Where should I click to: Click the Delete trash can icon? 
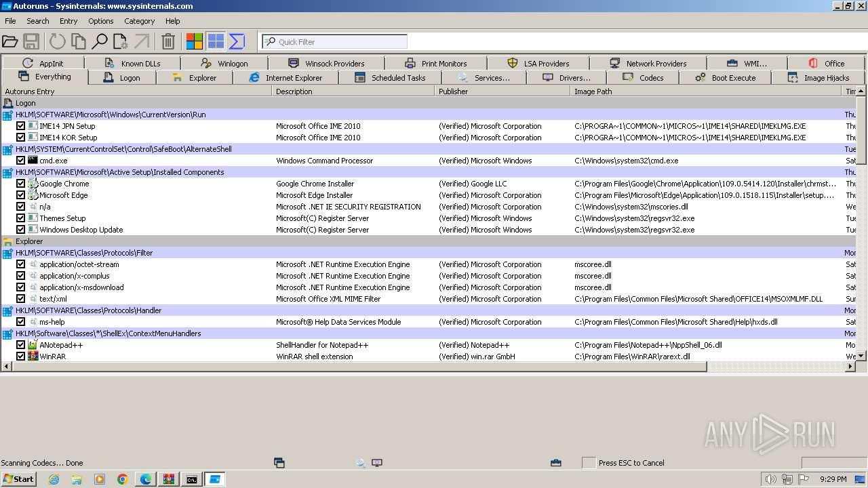[168, 41]
